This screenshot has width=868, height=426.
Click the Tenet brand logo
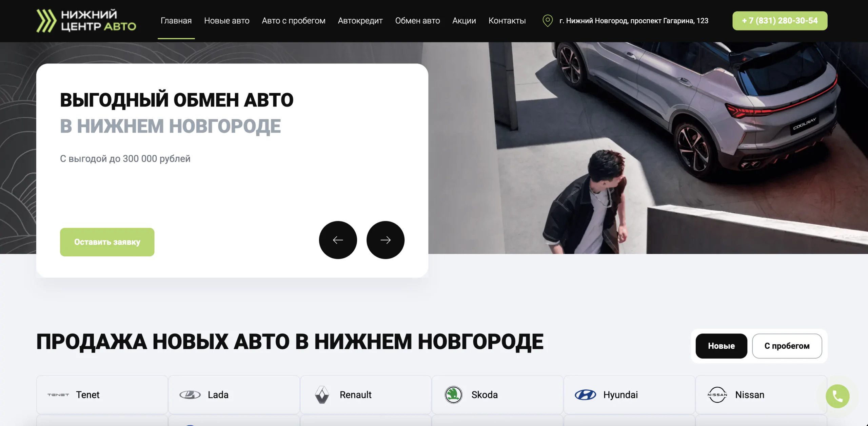point(58,395)
